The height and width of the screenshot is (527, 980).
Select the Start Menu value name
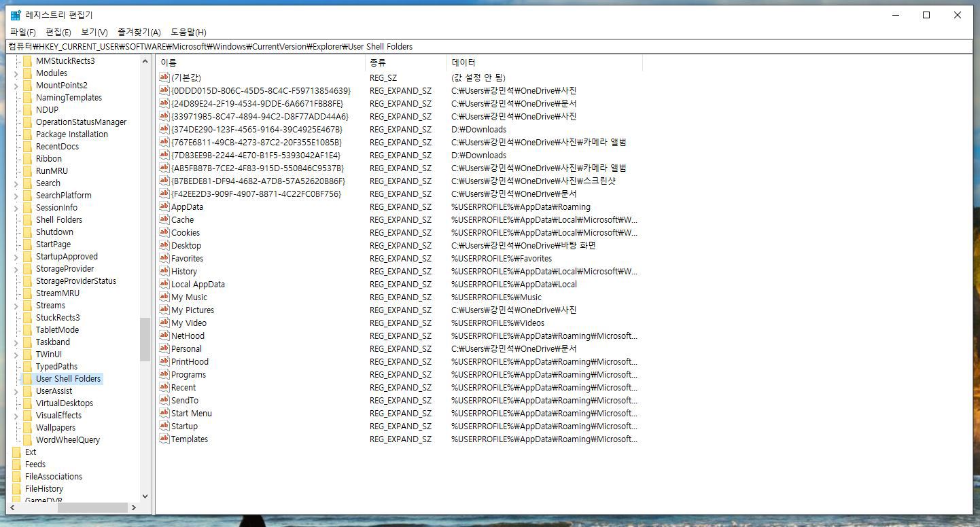pyautogui.click(x=192, y=414)
